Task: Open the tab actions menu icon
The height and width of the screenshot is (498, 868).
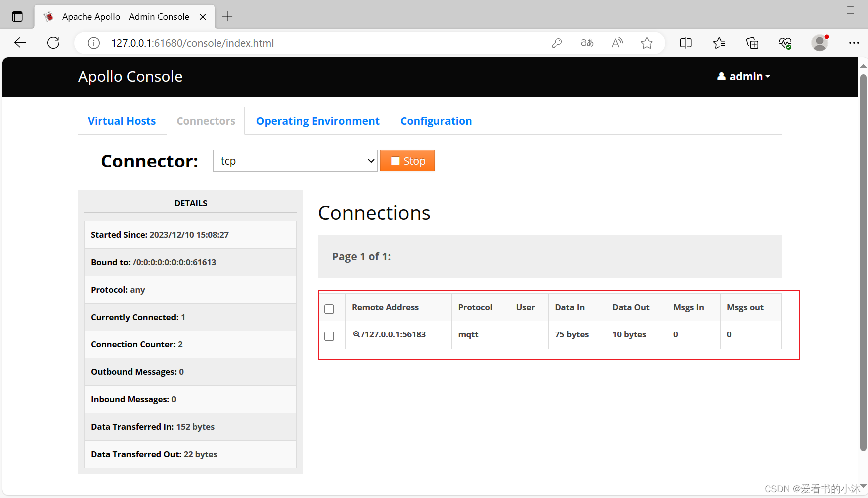Action: click(x=17, y=16)
